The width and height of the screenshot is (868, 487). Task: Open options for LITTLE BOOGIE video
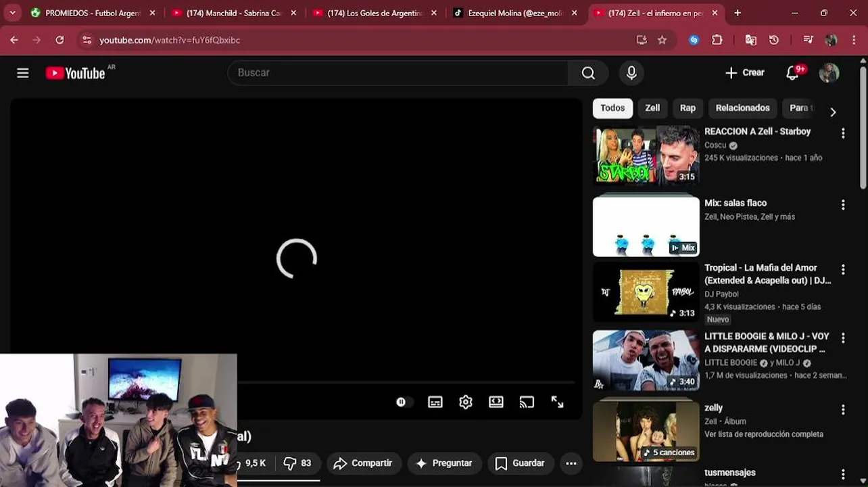843,338
